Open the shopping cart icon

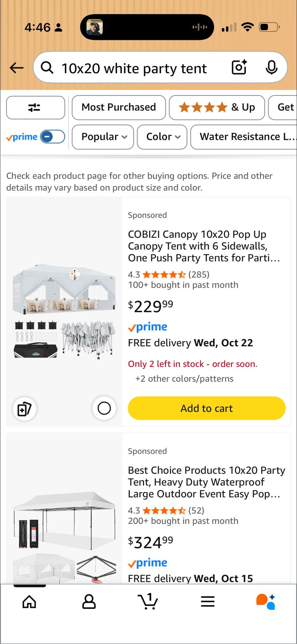[148, 602]
